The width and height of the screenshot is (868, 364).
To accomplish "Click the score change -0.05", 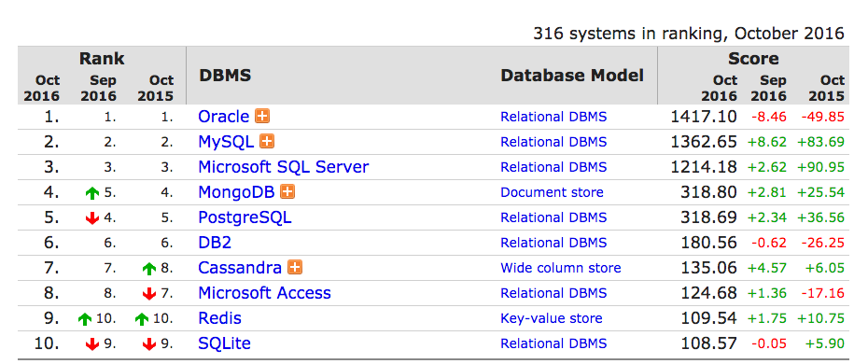I will tap(769, 343).
